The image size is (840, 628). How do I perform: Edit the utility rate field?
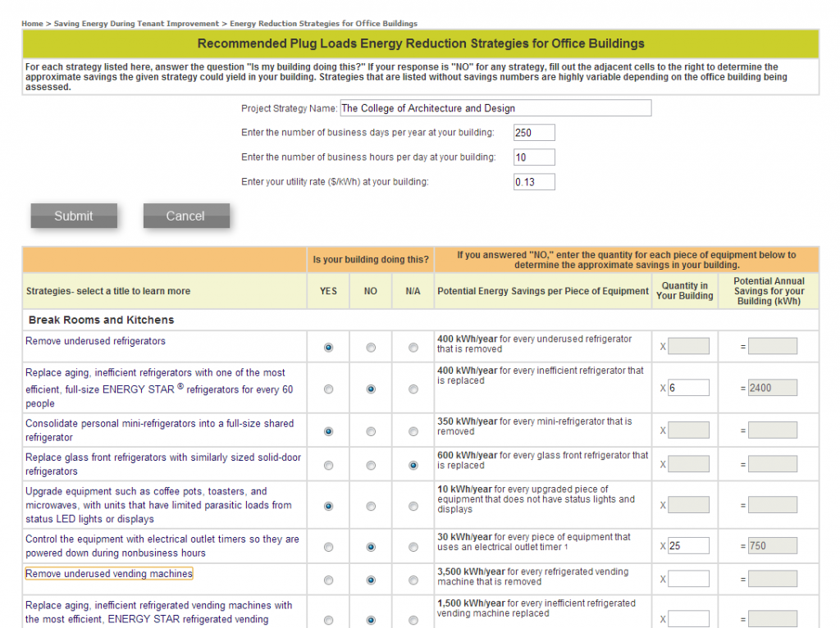coord(534,182)
